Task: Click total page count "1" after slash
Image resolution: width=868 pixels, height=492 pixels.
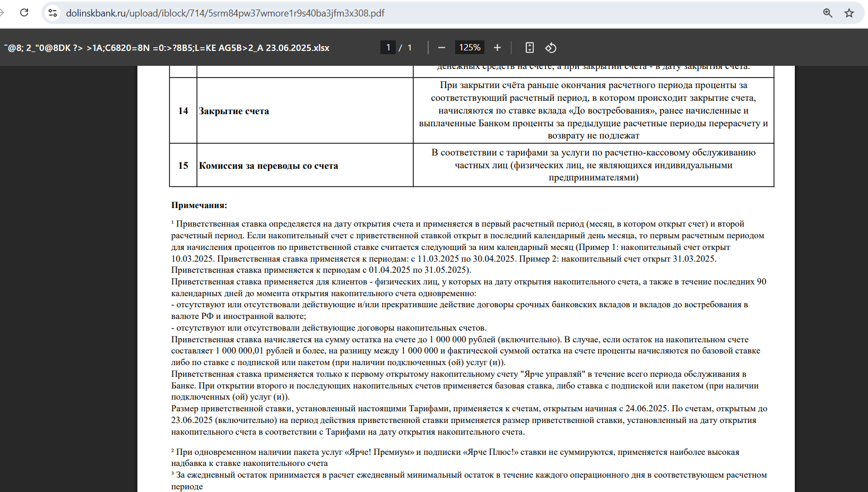Action: click(x=409, y=47)
